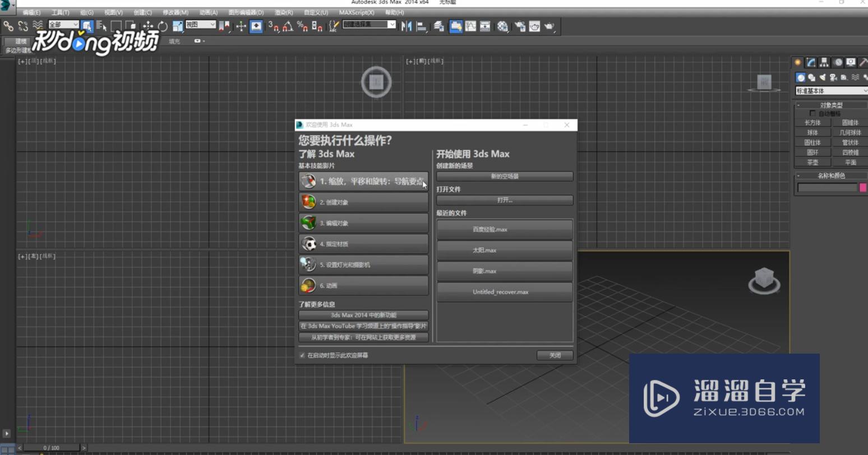
Task: Open the Curve Editor icon
Action: [470, 26]
